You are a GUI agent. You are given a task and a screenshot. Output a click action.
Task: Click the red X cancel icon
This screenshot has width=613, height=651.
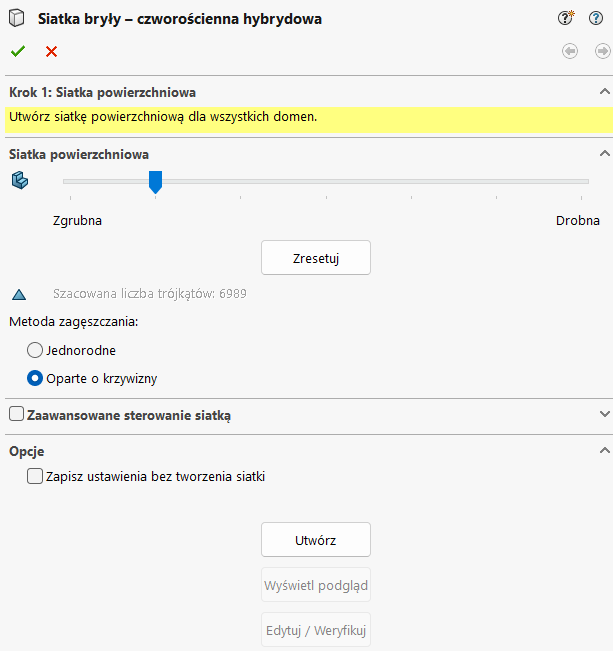pos(51,51)
